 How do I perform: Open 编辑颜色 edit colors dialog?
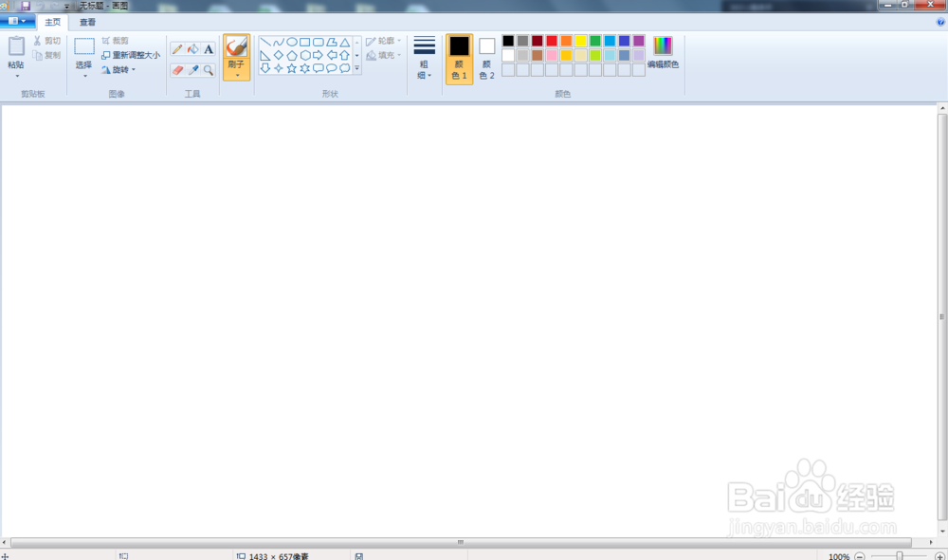click(664, 52)
